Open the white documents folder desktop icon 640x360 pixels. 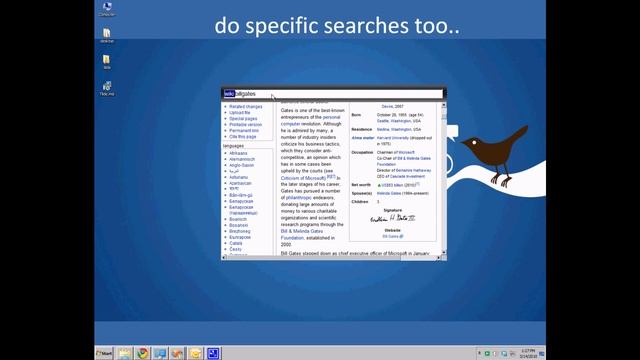point(107,36)
